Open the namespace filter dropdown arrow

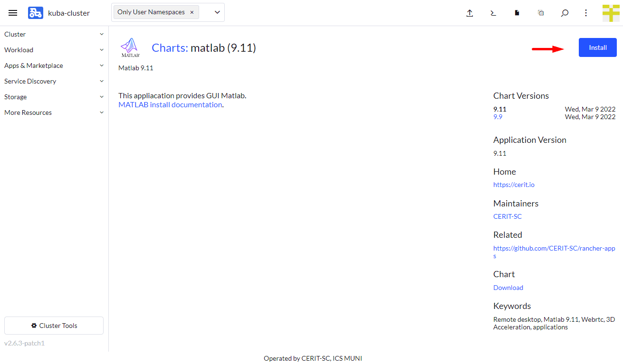pyautogui.click(x=217, y=12)
